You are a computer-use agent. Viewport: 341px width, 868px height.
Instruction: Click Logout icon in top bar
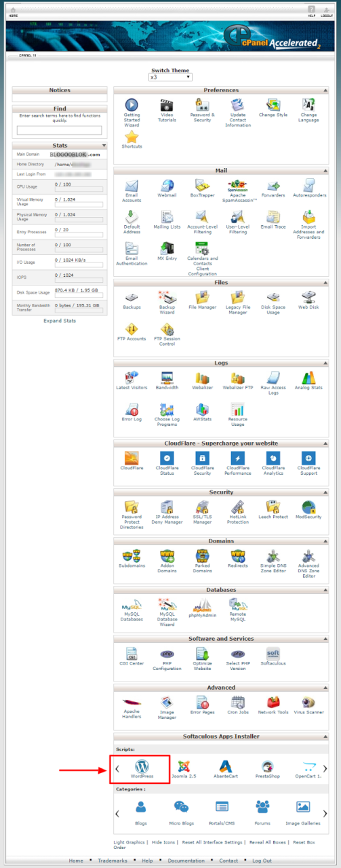[x=326, y=11]
